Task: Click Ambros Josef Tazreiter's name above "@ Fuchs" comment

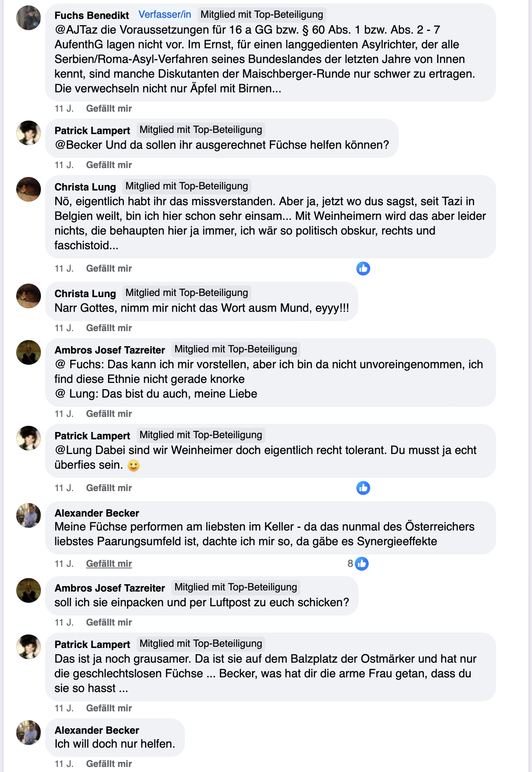Action: point(110,350)
